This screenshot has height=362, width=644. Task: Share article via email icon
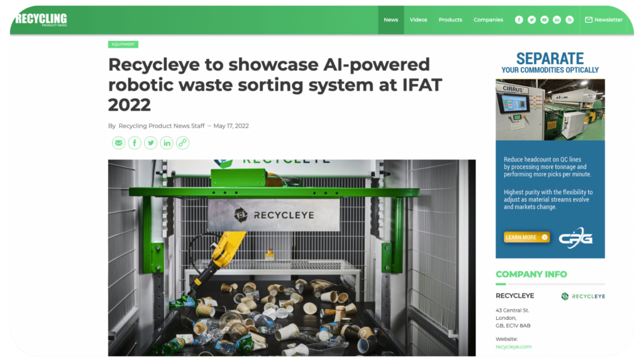pos(119,143)
